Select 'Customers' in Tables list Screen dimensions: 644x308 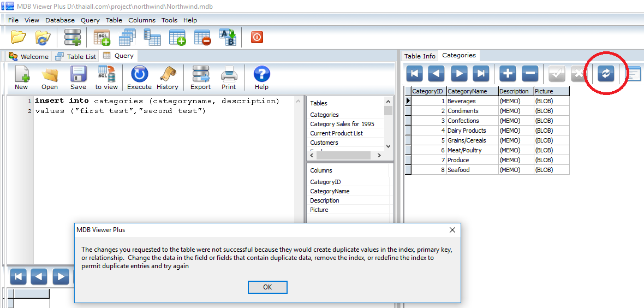pos(324,143)
